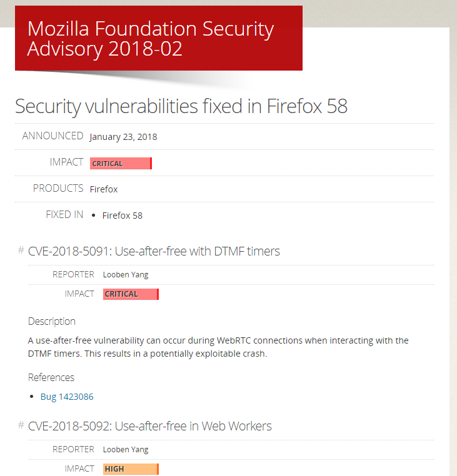The height and width of the screenshot is (476, 457).
Task: Click the ANNOUNCED label
Action: click(x=53, y=136)
